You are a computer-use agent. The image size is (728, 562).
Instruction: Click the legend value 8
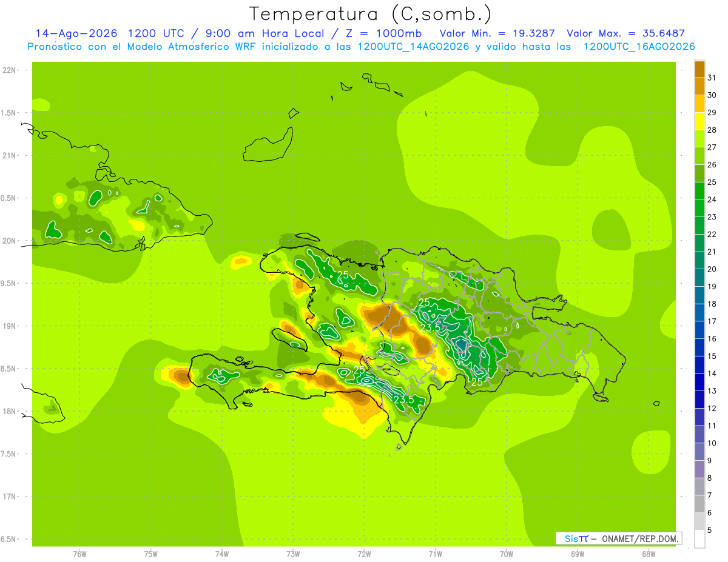tap(709, 478)
